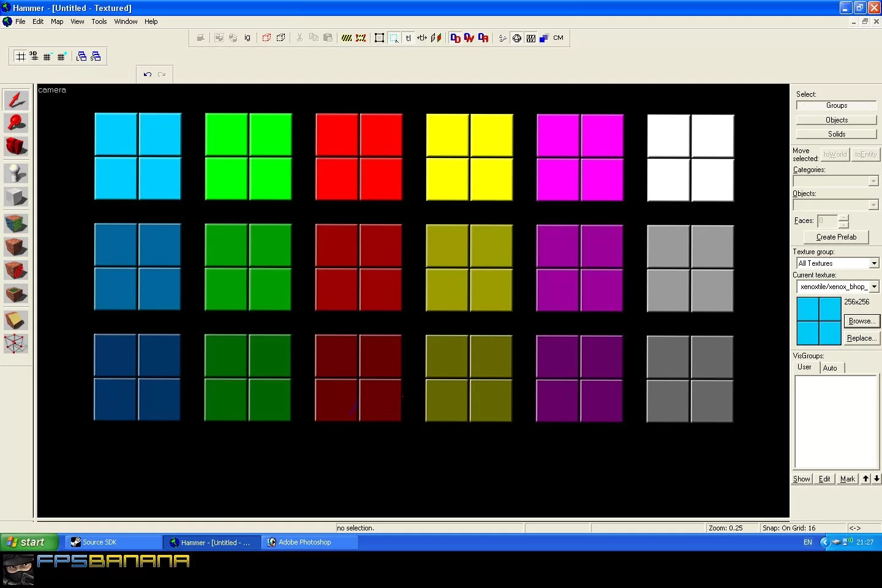Open the Map menu
The width and height of the screenshot is (882, 588).
[57, 21]
